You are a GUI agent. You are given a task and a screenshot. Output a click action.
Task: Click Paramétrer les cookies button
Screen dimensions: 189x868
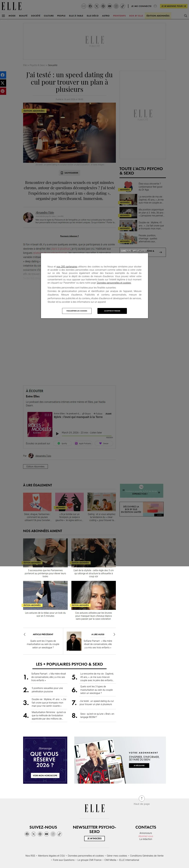tap(77, 311)
